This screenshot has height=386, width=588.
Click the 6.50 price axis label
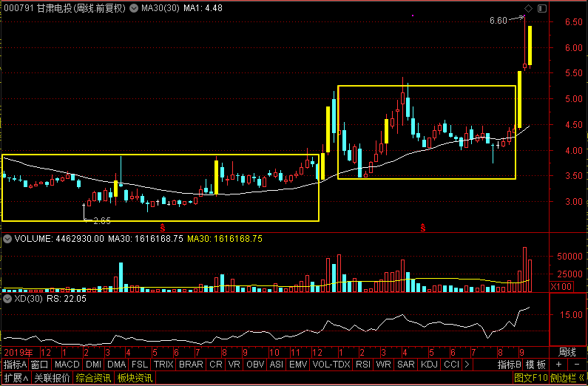(574, 21)
